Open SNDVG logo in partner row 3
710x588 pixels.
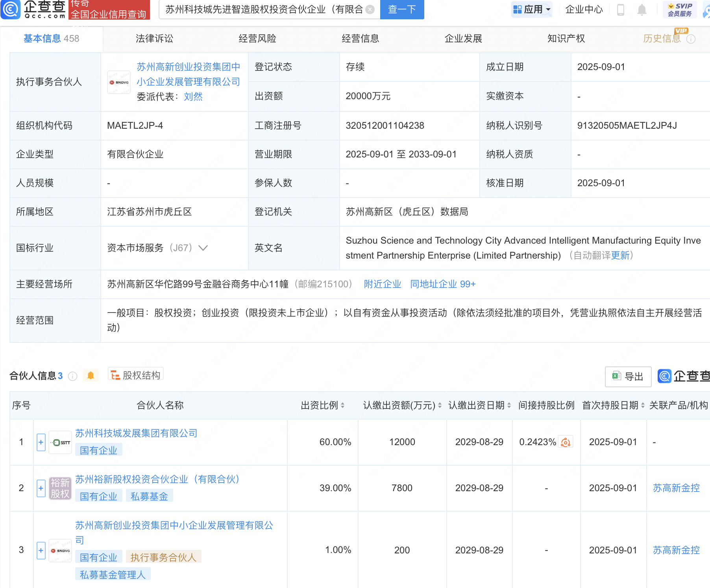60,551
